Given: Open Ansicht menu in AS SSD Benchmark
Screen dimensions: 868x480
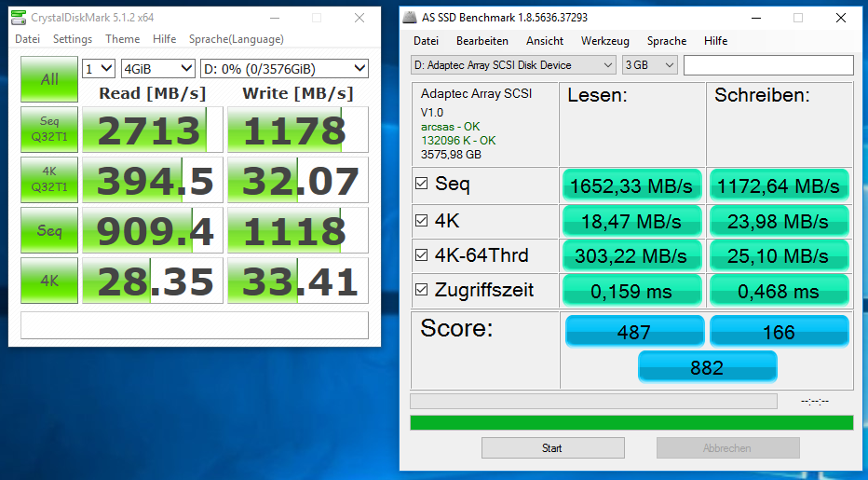Looking at the screenshot, I should [545, 40].
